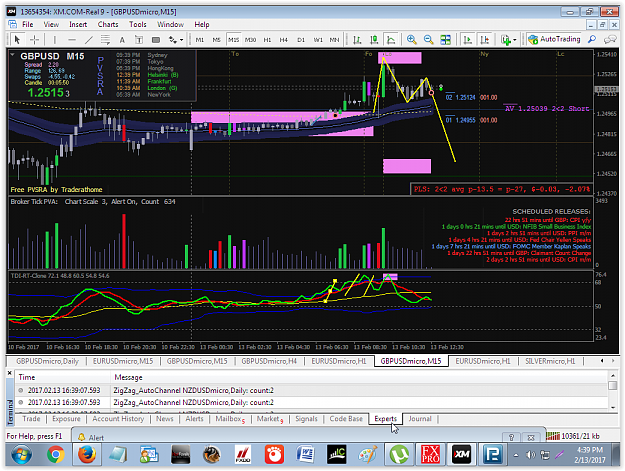Set timeframe to M30

(250, 40)
